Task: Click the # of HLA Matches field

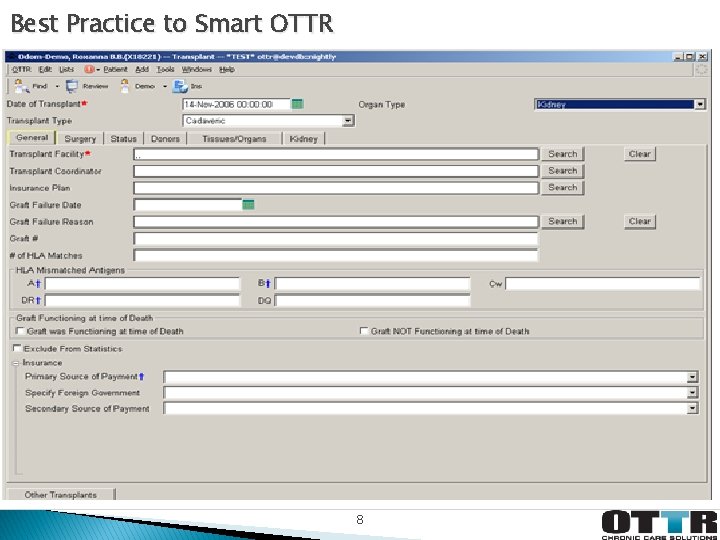Action: pos(336,255)
